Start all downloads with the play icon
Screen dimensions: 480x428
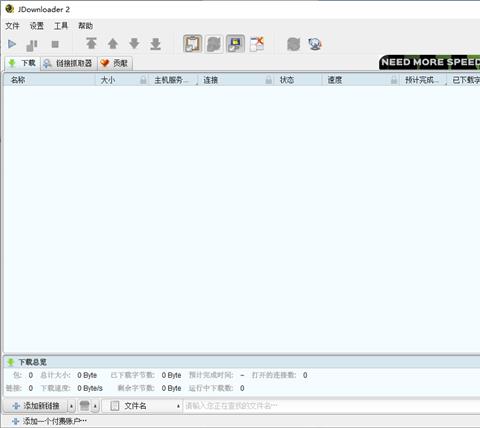[x=12, y=44]
